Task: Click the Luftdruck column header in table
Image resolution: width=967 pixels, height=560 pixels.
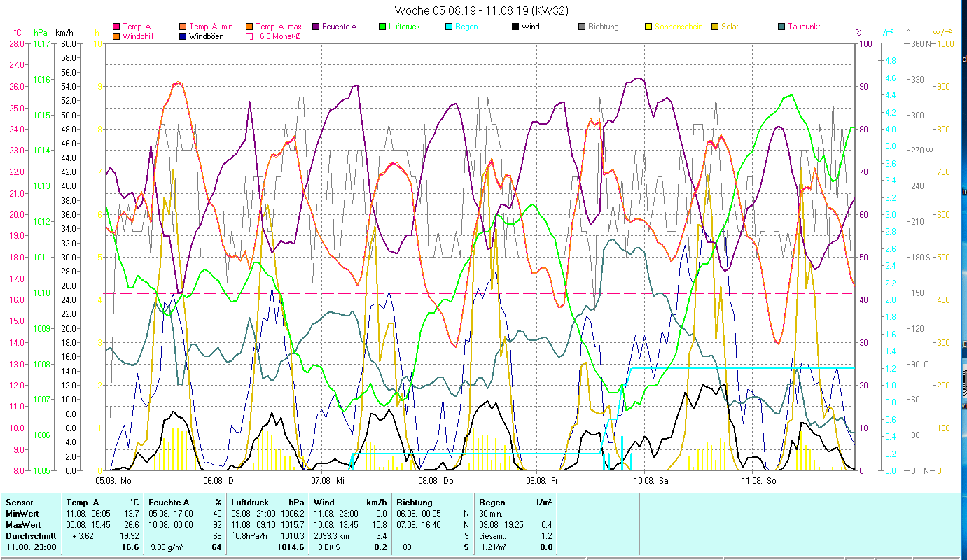Action: coord(251,503)
